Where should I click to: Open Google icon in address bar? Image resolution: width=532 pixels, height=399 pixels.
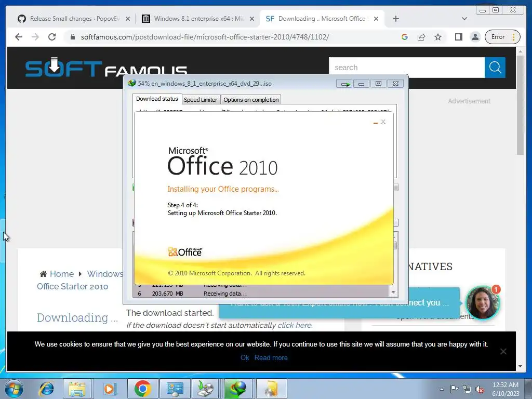click(404, 37)
